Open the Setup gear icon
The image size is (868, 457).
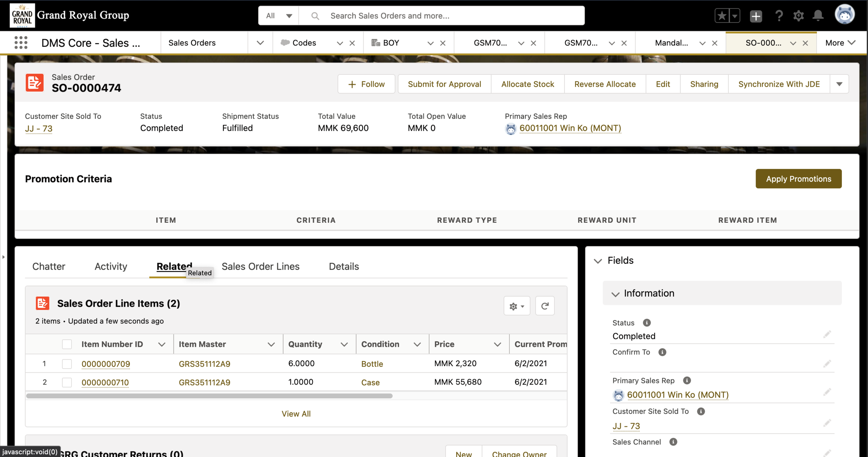(x=798, y=16)
